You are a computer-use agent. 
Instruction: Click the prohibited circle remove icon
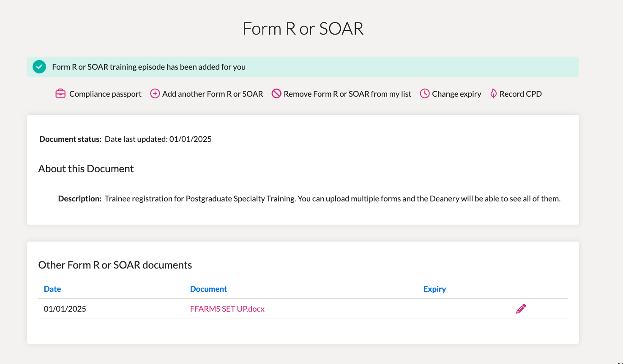point(276,94)
